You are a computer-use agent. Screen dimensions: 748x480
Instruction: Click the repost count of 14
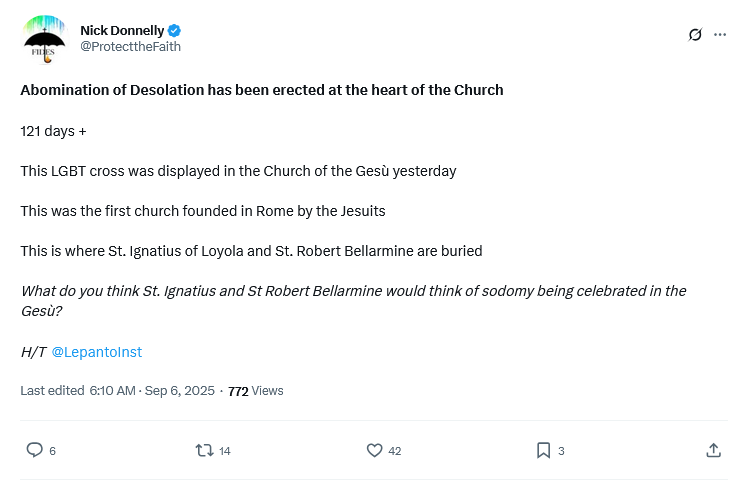click(x=224, y=451)
